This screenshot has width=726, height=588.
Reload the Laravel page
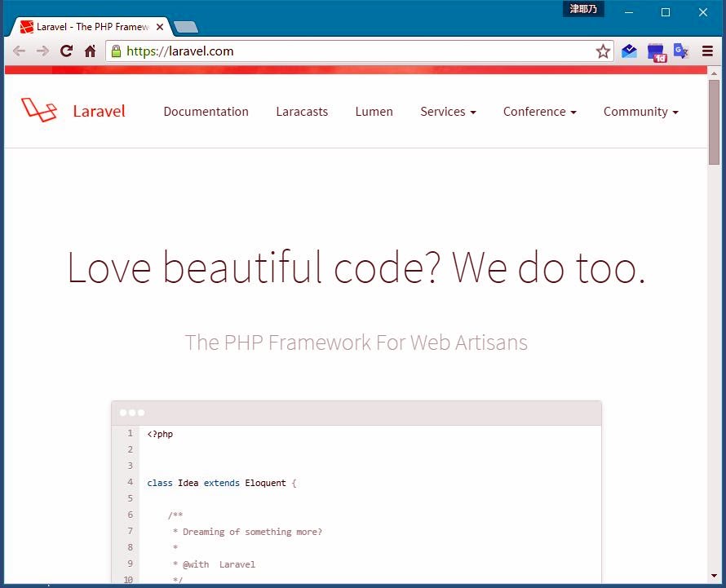click(67, 51)
